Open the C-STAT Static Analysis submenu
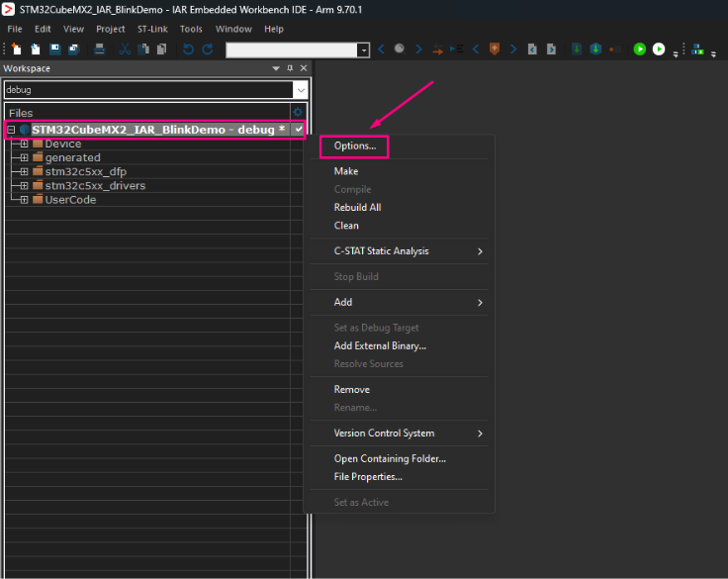Image resolution: width=728 pixels, height=579 pixels. pyautogui.click(x=399, y=251)
